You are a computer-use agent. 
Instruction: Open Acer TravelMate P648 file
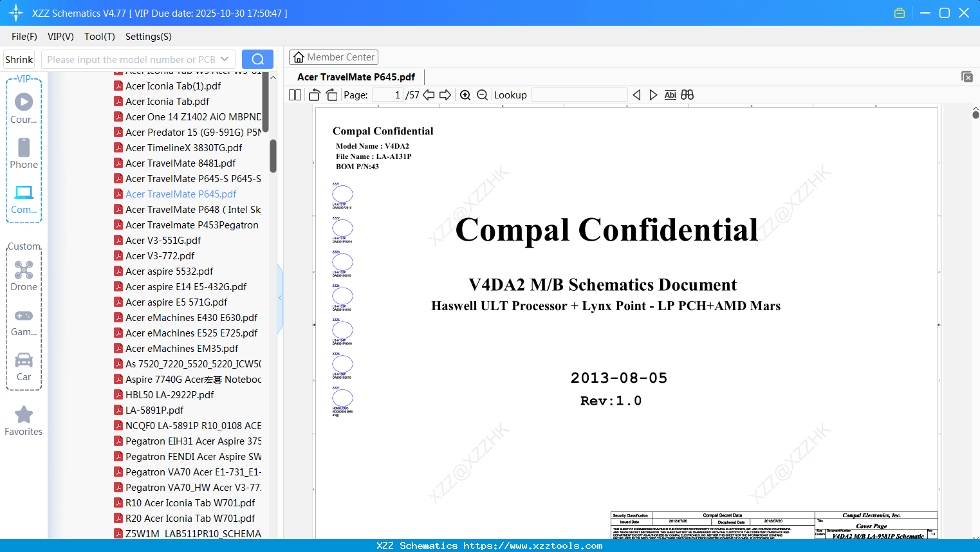[188, 210]
